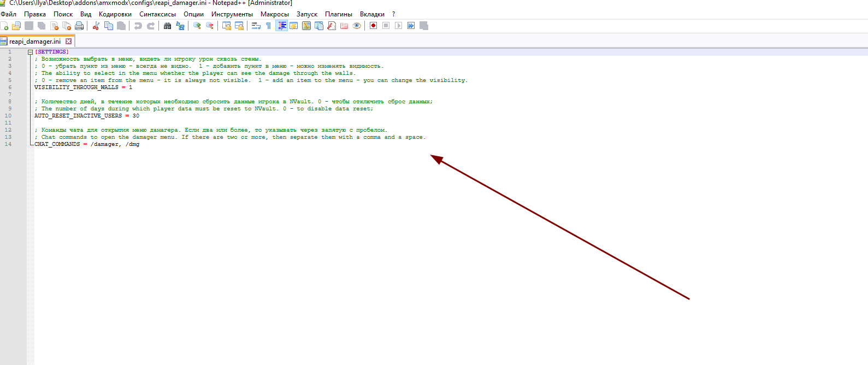The height and width of the screenshot is (365, 868).
Task: Open the Плагины menu
Action: coord(338,14)
